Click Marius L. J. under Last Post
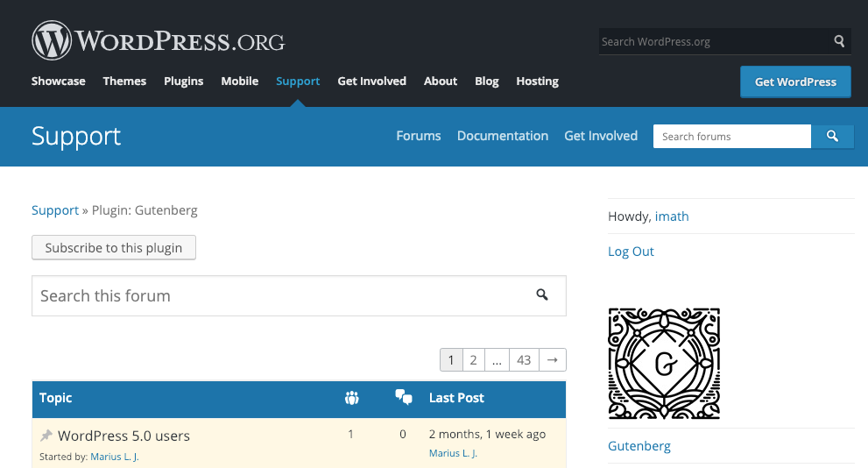Image resolution: width=868 pixels, height=468 pixels. pyautogui.click(x=453, y=453)
